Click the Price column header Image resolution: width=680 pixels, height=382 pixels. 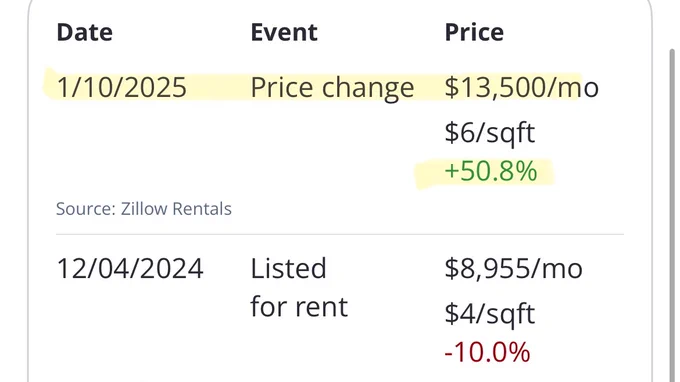474,32
